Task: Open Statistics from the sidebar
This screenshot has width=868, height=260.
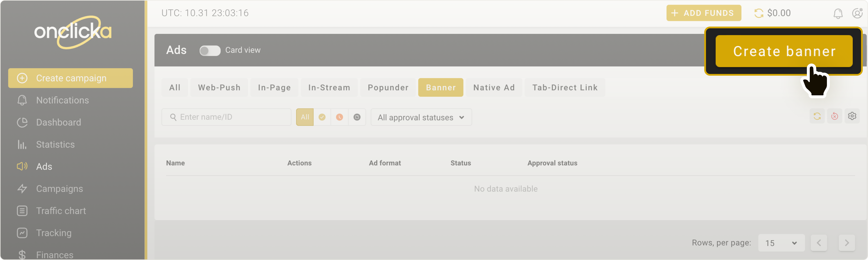Action: pos(55,144)
